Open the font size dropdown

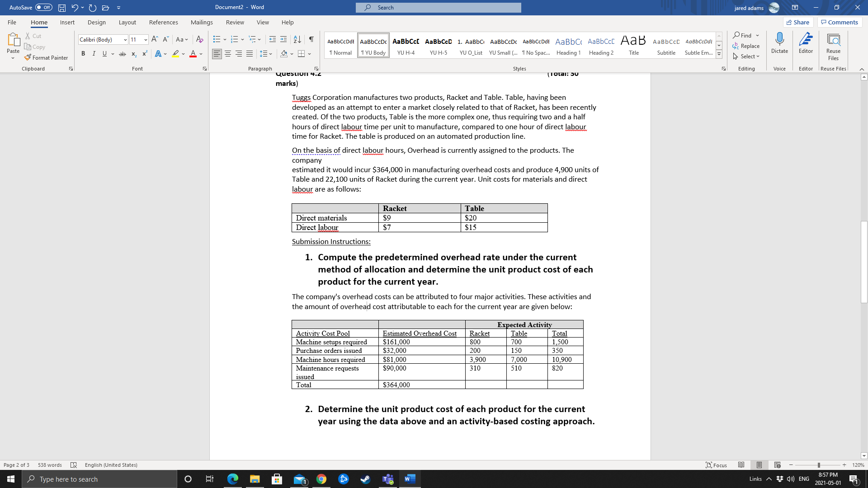[145, 40]
